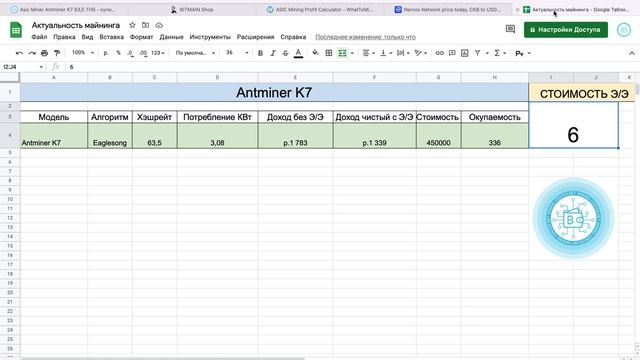This screenshot has height=360, width=640.
Task: Select cell with value 450000
Action: click(438, 136)
